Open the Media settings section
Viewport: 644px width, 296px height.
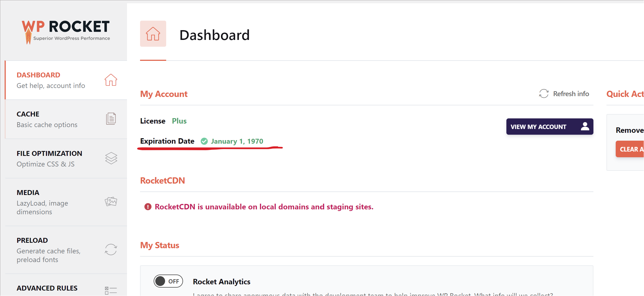(66, 202)
